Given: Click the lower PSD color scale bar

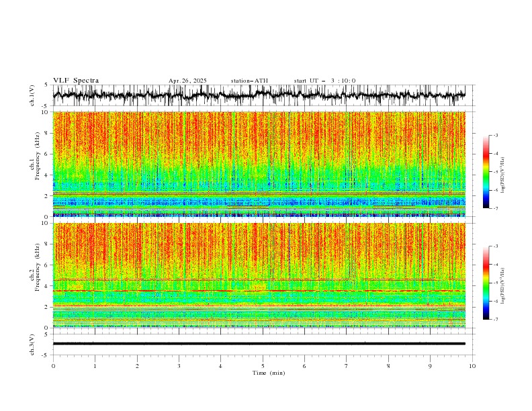Looking at the screenshot, I should [486, 283].
